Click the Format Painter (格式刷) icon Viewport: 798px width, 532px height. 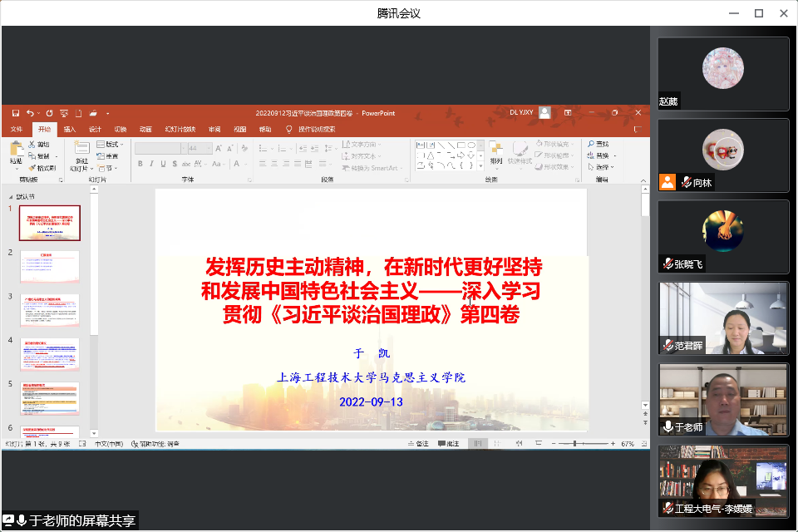32,168
